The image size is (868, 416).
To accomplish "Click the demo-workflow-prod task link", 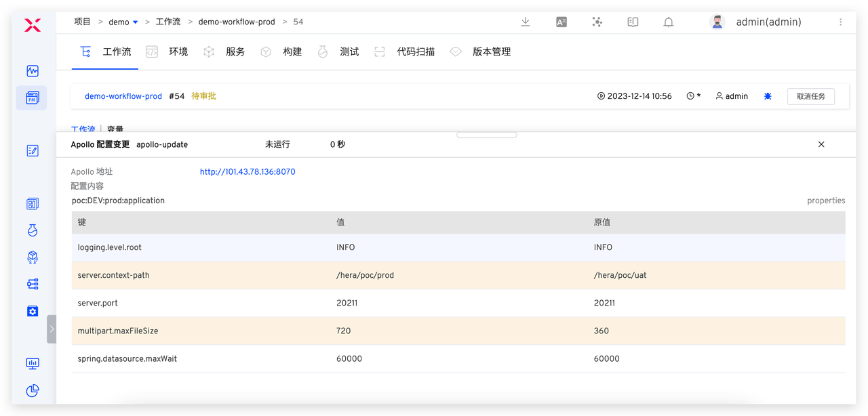I will [x=123, y=96].
